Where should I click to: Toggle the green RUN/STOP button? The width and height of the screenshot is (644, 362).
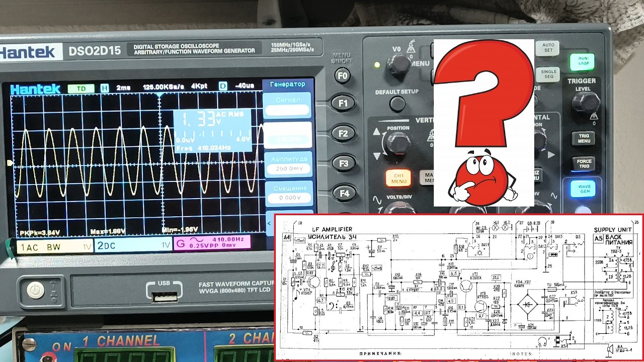point(583,62)
